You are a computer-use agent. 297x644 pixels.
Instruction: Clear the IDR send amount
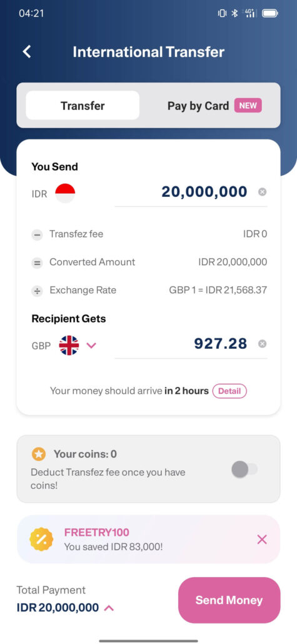tap(262, 192)
